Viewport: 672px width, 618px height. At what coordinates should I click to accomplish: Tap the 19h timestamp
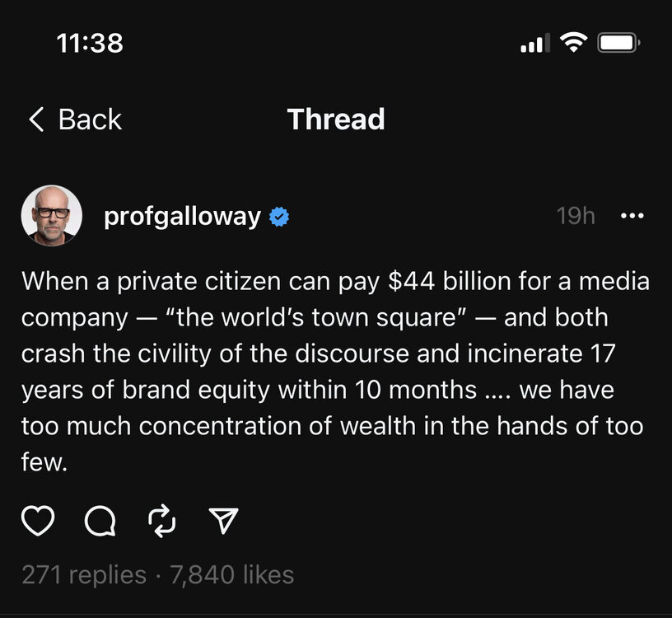(575, 217)
